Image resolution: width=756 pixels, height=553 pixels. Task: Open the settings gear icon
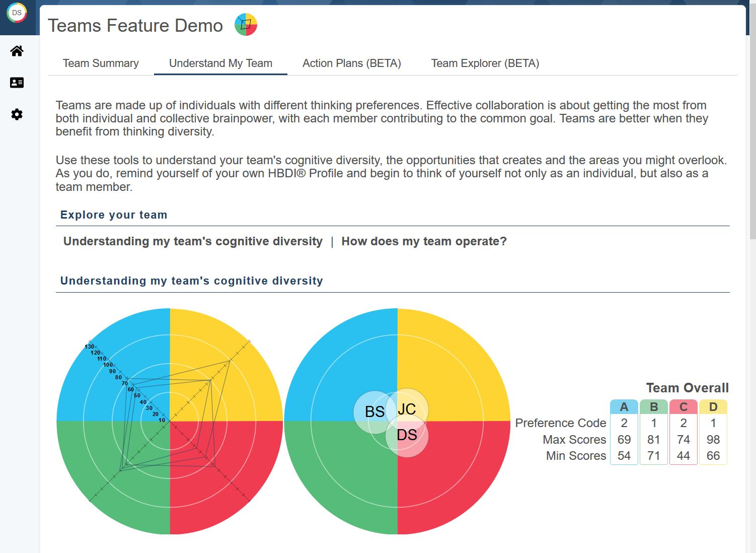point(17,114)
